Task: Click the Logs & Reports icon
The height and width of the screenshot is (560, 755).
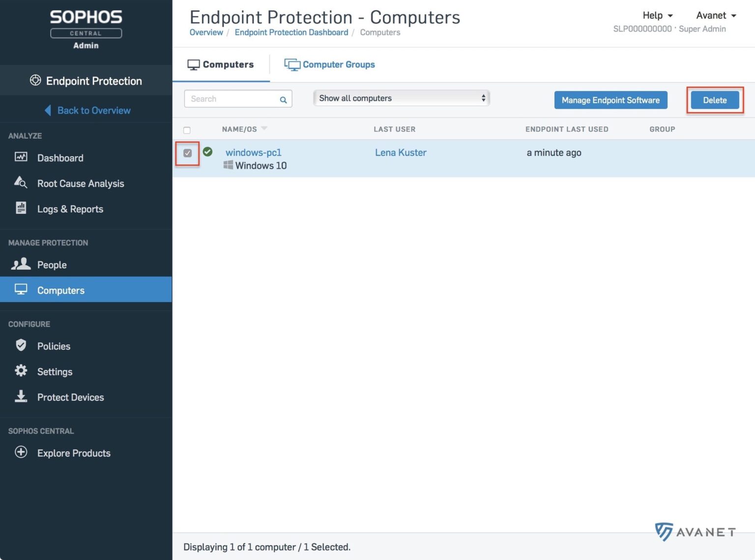Action: pyautogui.click(x=20, y=208)
